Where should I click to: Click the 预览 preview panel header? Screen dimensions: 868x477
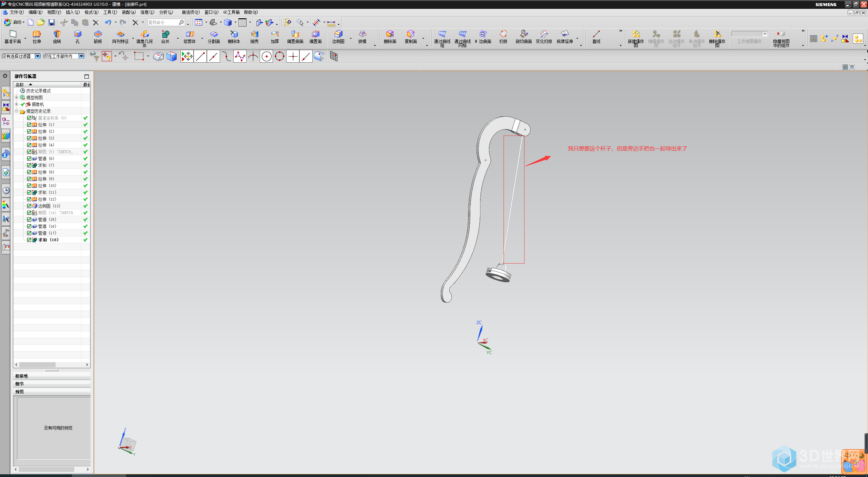(x=52, y=392)
